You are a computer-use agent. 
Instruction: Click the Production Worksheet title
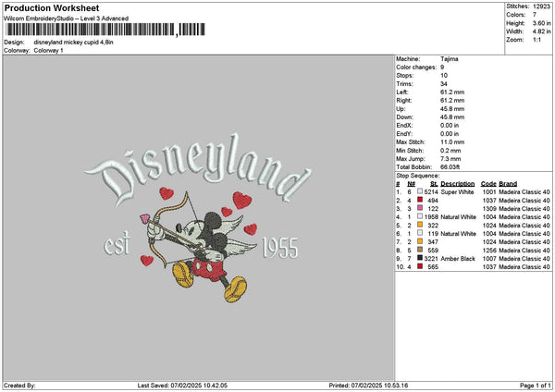pyautogui.click(x=40, y=6)
